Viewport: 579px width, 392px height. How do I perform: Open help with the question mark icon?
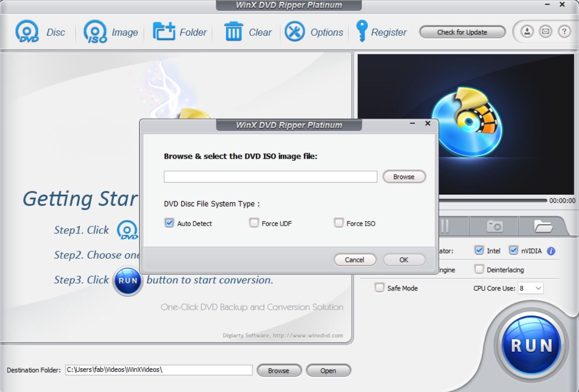click(x=564, y=31)
